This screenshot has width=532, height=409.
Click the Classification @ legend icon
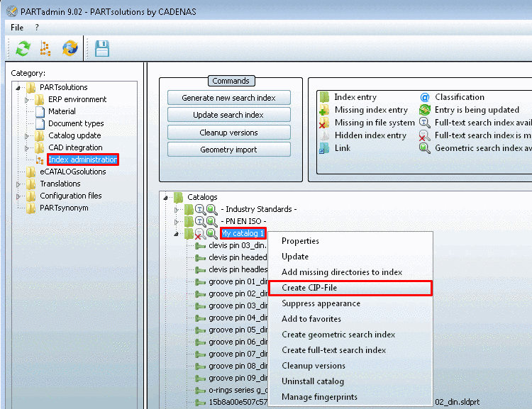[x=425, y=98]
